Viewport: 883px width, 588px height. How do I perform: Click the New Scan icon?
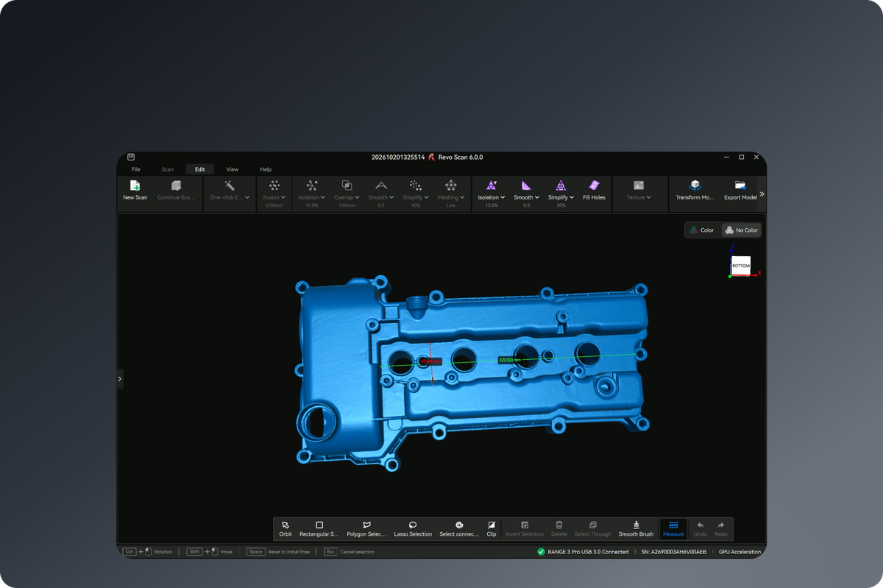point(135,185)
